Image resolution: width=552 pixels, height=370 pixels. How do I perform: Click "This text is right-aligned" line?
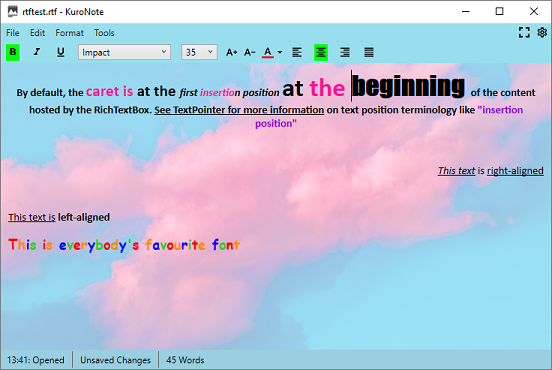click(490, 171)
